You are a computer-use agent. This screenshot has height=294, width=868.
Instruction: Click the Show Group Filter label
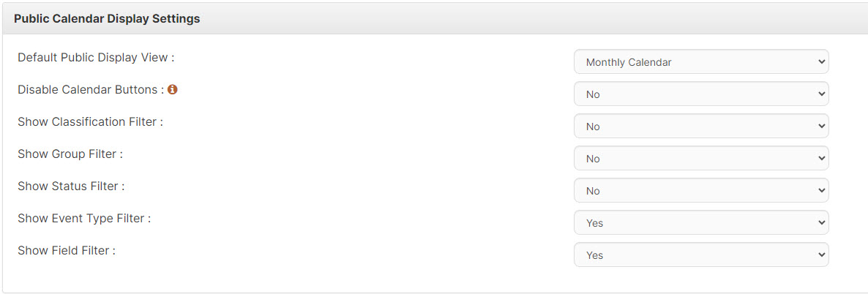pos(70,154)
